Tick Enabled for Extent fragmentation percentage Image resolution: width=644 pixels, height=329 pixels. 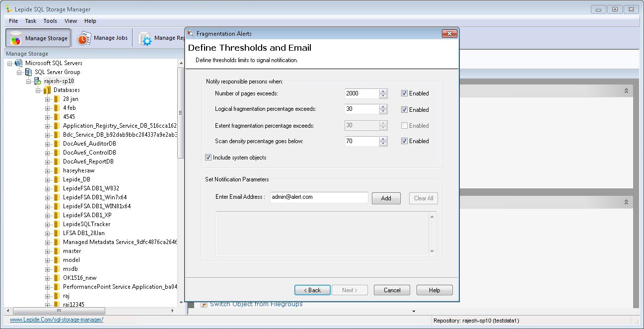(405, 126)
